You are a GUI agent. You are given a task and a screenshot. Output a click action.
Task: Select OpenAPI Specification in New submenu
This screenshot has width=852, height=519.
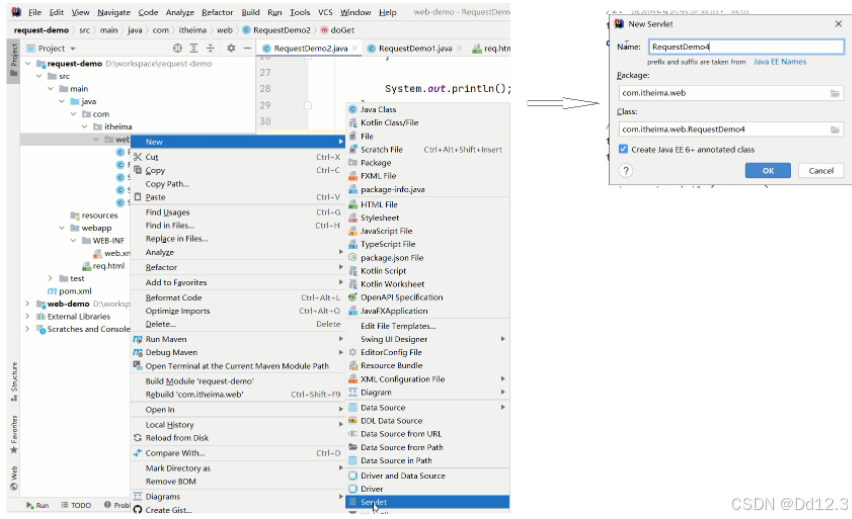point(428,297)
